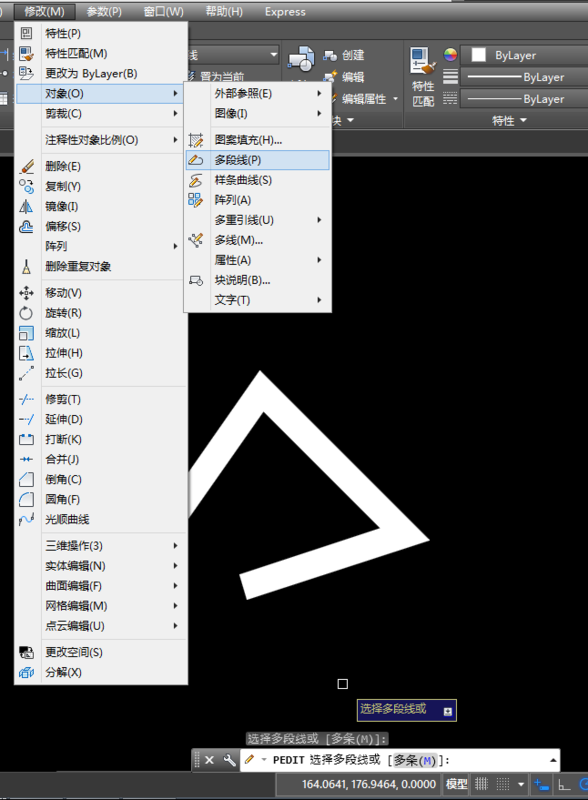Image resolution: width=588 pixels, height=800 pixels.
Task: Open the ByLayer color dropdown
Action: tap(526, 55)
